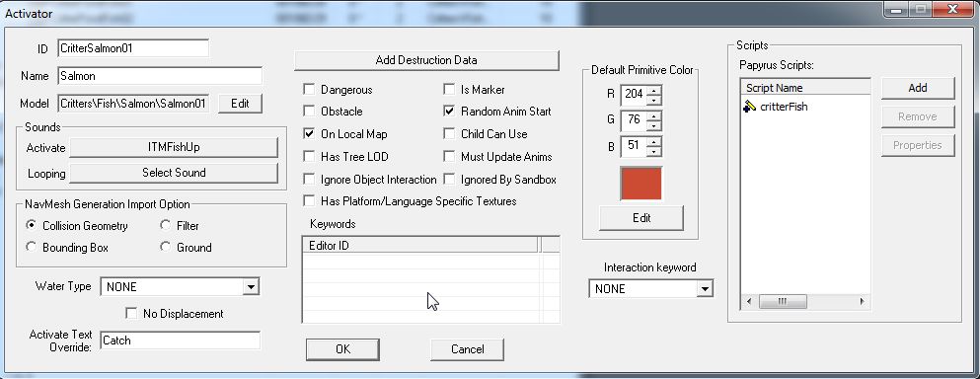Add a new Papyrus script

918,88
